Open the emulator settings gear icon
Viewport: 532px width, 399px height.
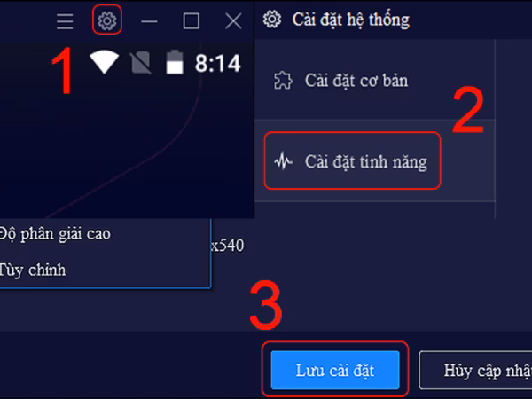coord(107,20)
